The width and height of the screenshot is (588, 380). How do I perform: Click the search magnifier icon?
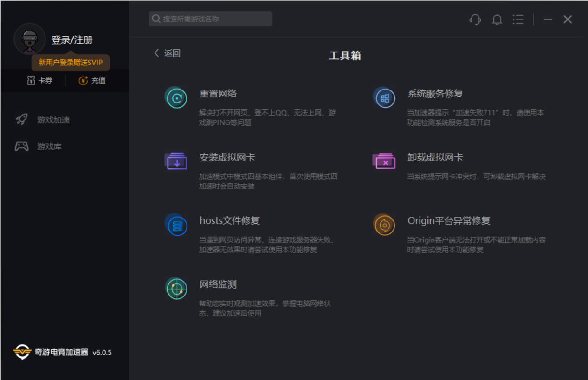pyautogui.click(x=156, y=19)
